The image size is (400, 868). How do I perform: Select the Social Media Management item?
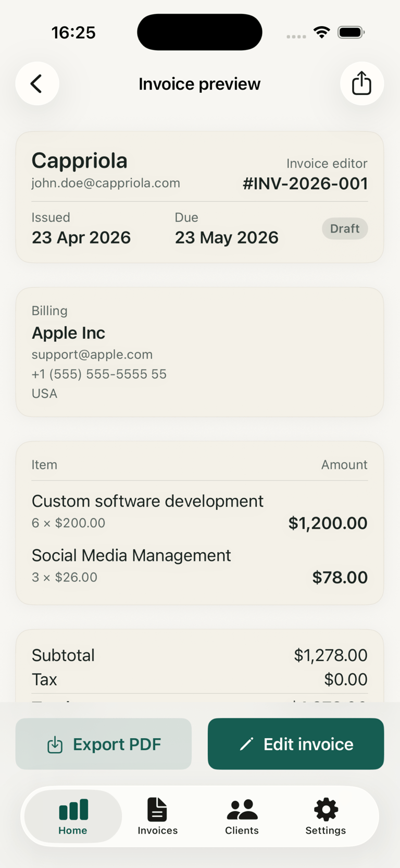pyautogui.click(x=131, y=555)
